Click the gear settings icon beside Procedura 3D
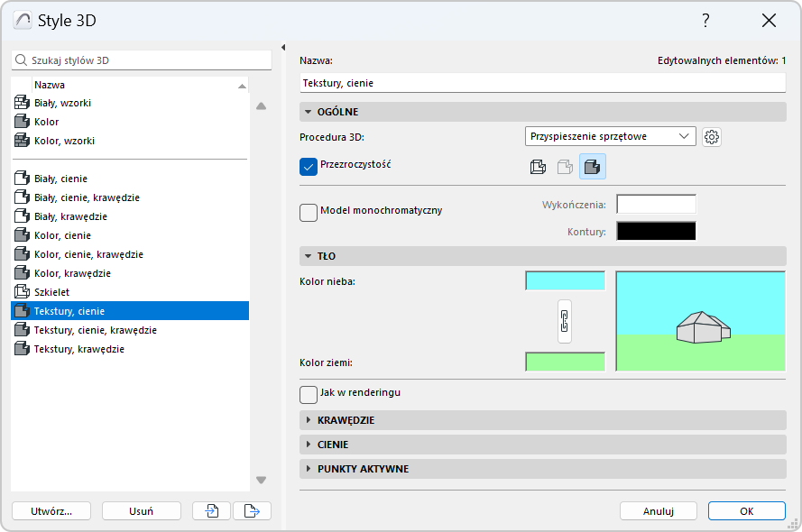This screenshot has height=532, width=802. [x=712, y=137]
